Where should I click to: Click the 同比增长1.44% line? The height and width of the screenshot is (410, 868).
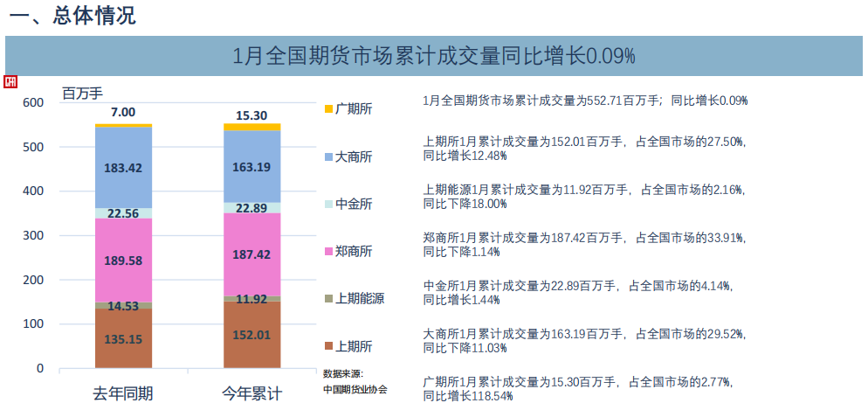click(461, 300)
